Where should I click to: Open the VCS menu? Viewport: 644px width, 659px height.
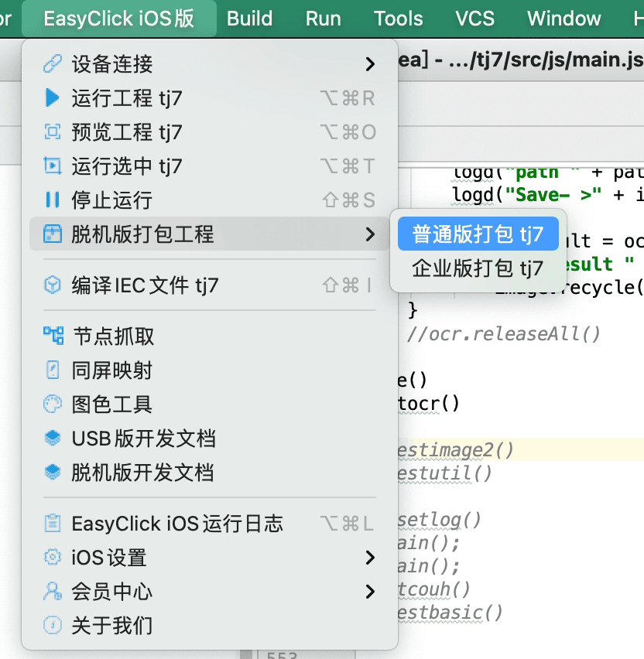click(475, 19)
